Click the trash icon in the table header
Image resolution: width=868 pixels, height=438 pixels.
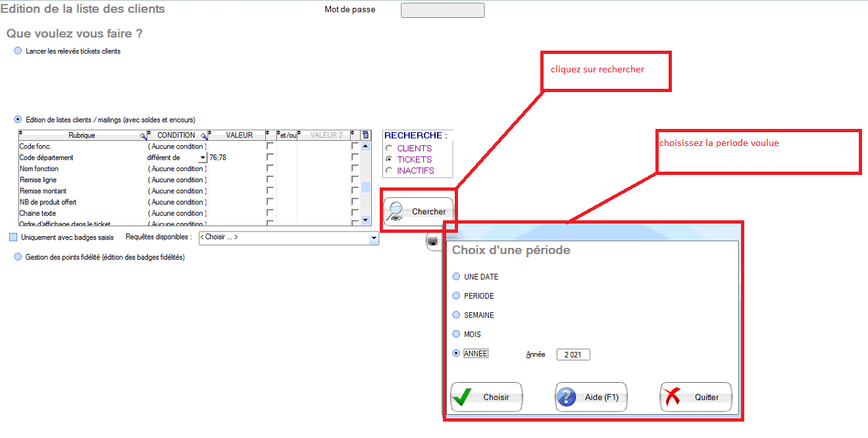366,135
